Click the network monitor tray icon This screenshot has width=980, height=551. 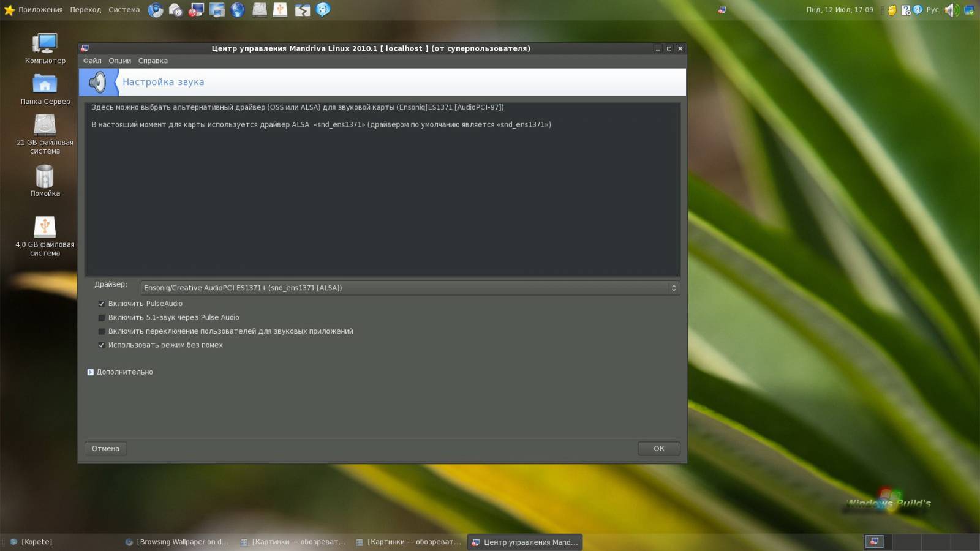(969, 10)
